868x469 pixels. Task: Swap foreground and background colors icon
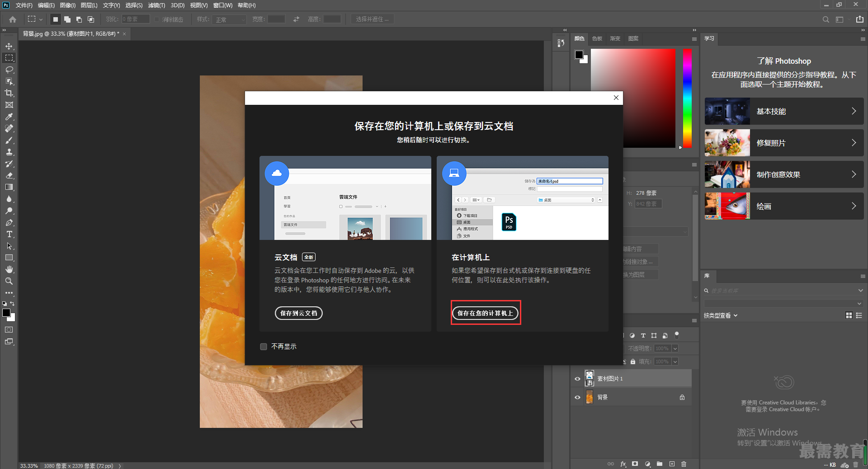click(x=12, y=304)
